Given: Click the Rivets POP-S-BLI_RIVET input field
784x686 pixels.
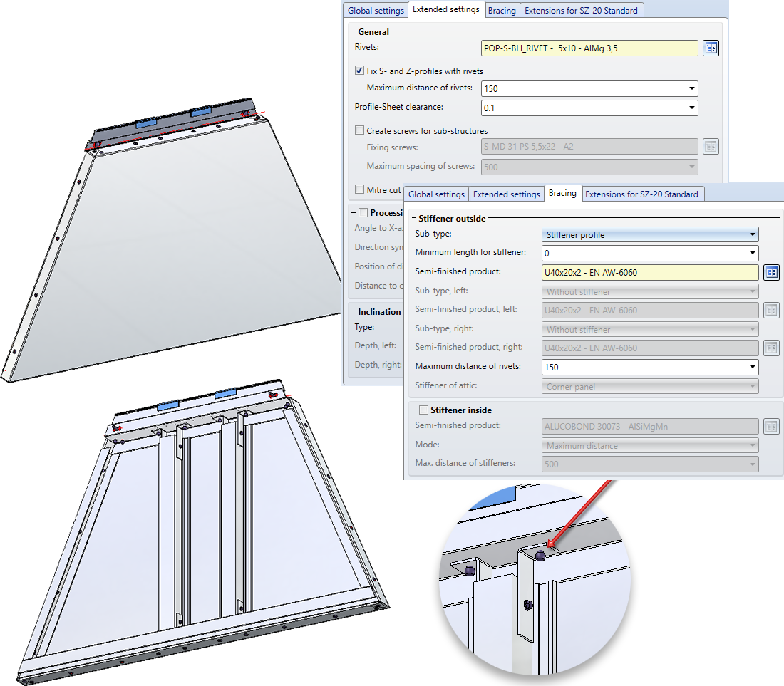Looking at the screenshot, I should (589, 48).
